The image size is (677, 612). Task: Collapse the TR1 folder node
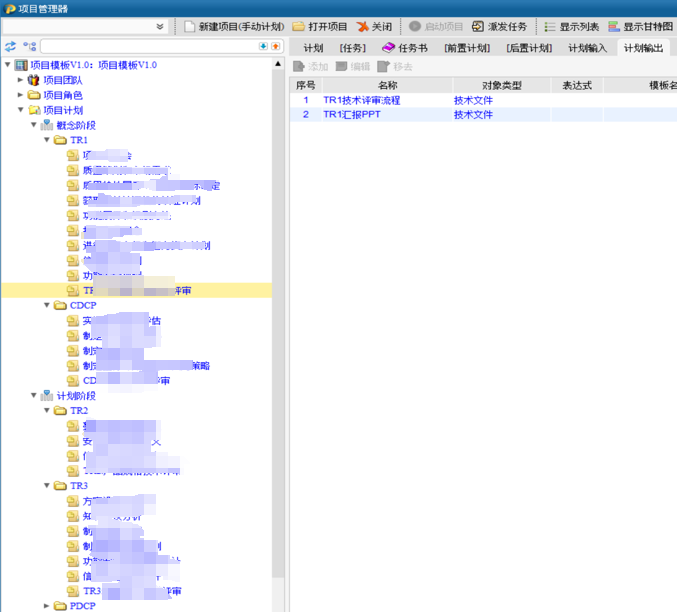point(46,140)
